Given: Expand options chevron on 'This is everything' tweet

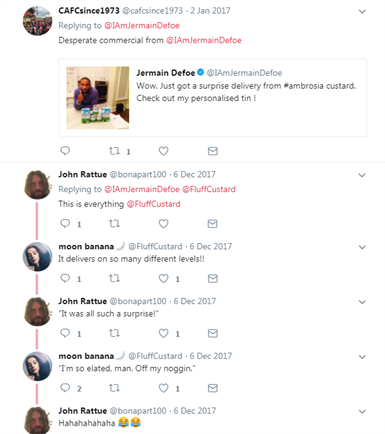Looking at the screenshot, I should [362, 175].
